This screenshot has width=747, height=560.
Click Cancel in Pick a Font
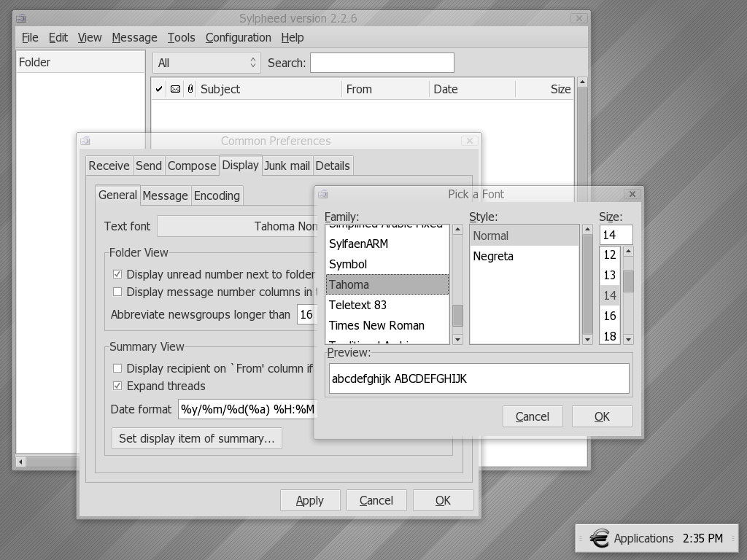pyautogui.click(x=532, y=416)
